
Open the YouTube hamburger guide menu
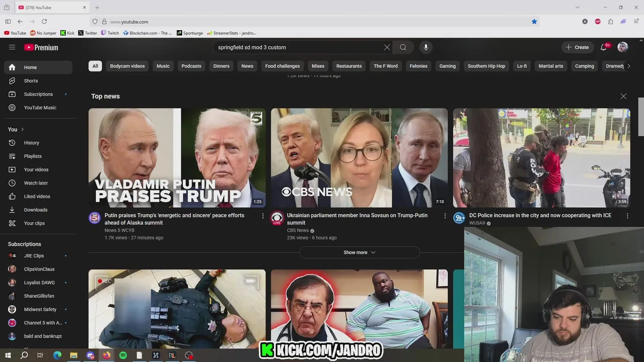[x=12, y=47]
